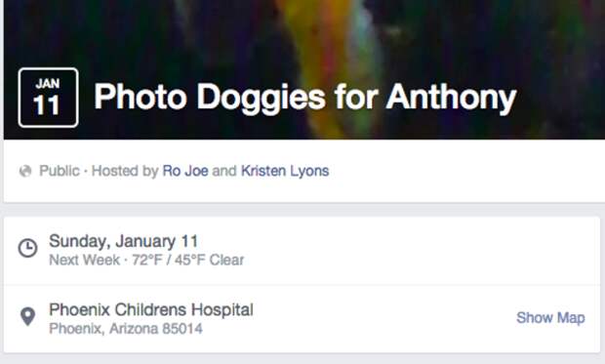Image resolution: width=605 pixels, height=364 pixels.
Task: Click the 72°F / 45°F Clear weather forecast
Action: pyautogui.click(x=188, y=261)
